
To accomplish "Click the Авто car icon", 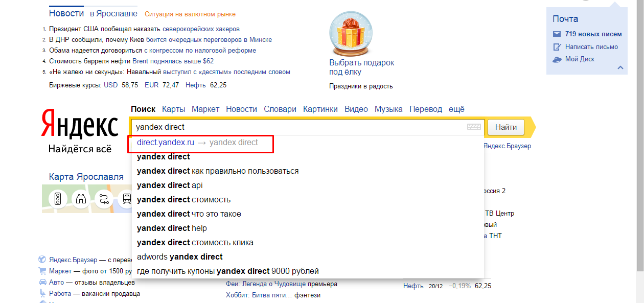I will point(43,282).
